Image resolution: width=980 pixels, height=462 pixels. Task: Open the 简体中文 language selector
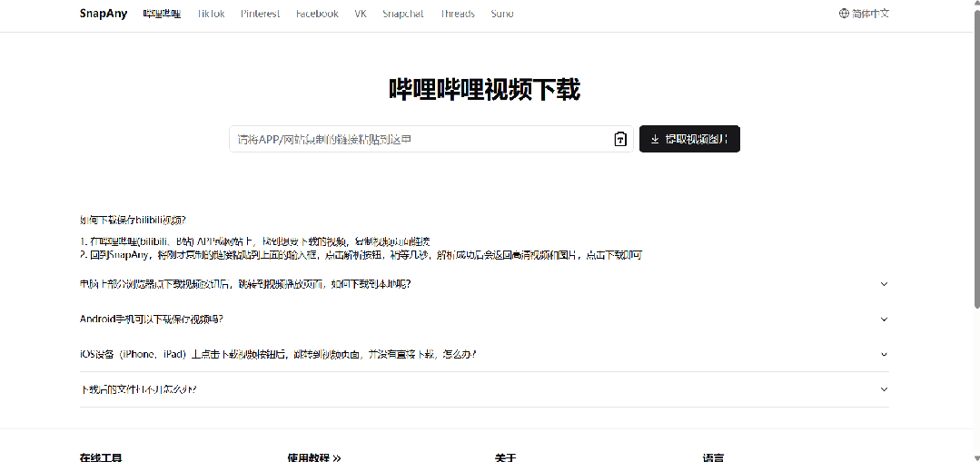tap(864, 13)
